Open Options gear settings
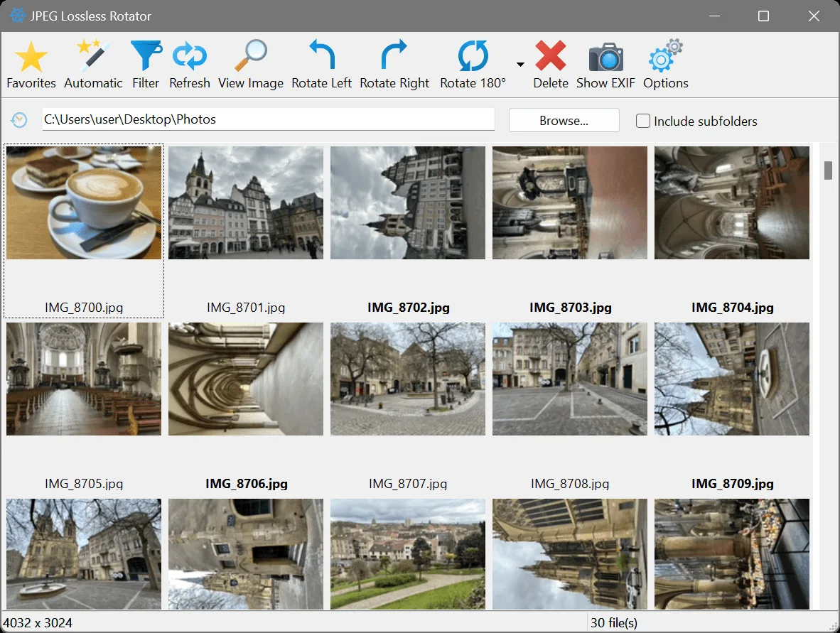The height and width of the screenshot is (633, 840). point(666,64)
